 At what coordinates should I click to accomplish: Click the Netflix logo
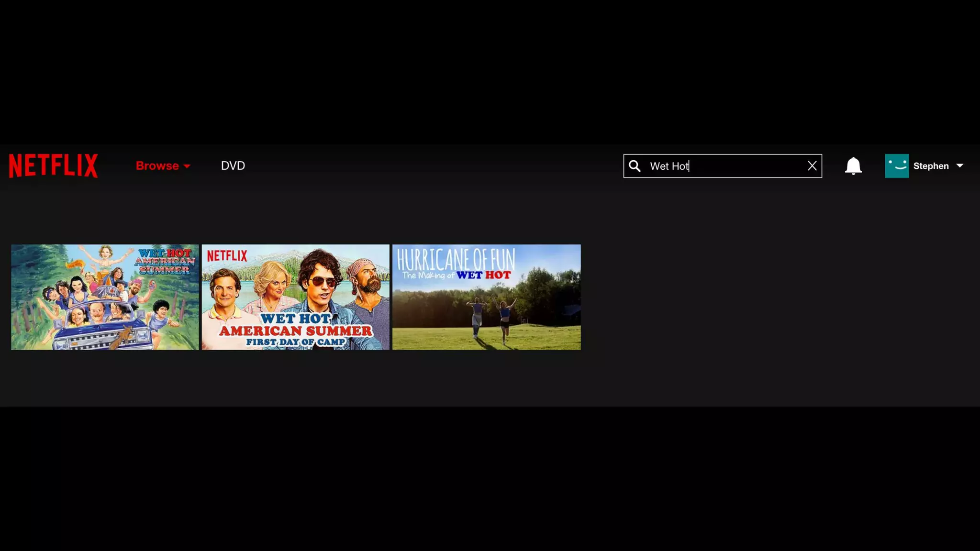53,165
